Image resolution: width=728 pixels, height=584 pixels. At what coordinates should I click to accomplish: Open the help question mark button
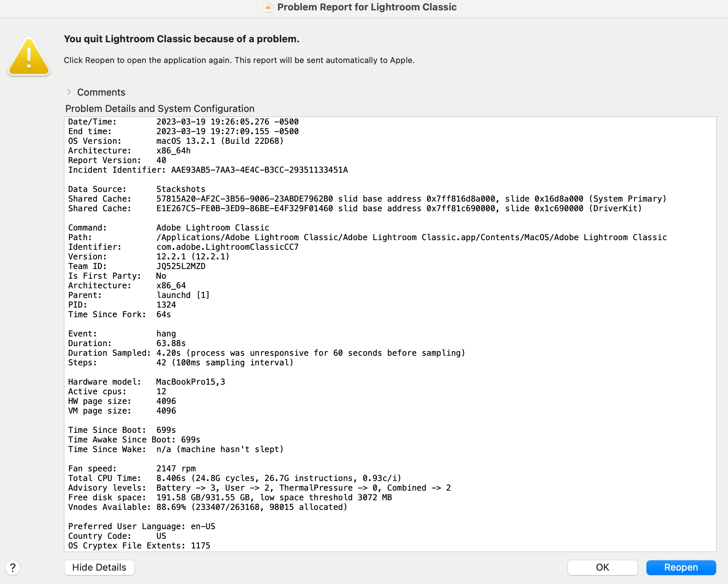(13, 567)
